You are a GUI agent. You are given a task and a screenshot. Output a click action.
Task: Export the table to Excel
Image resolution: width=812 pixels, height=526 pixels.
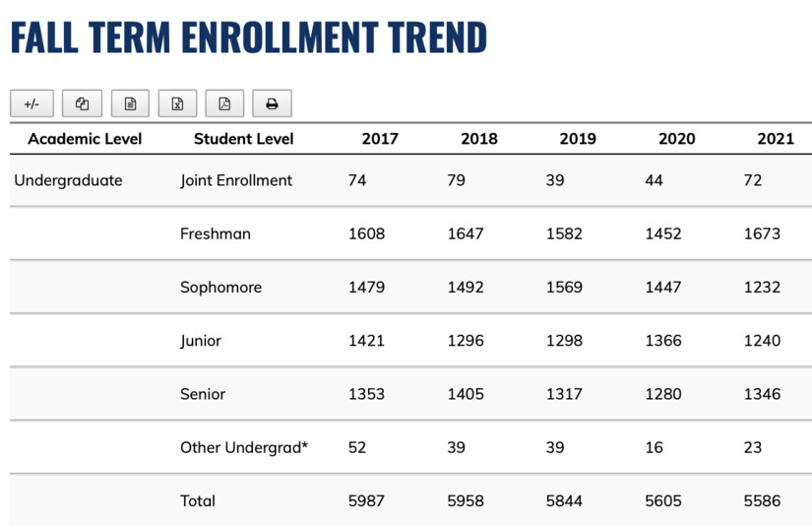pyautogui.click(x=177, y=103)
